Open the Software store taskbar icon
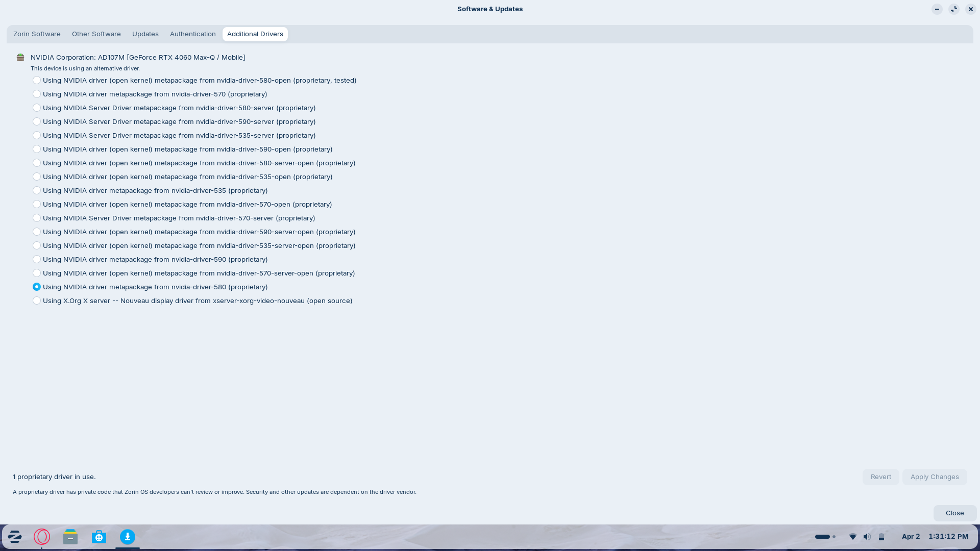This screenshot has height=551, width=980. 99,537
